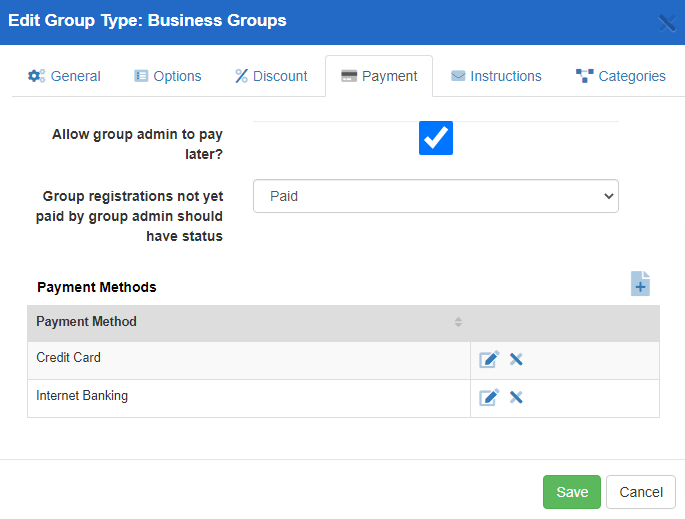Open the Options tab
This screenshot has width=685, height=519.
[x=168, y=76]
